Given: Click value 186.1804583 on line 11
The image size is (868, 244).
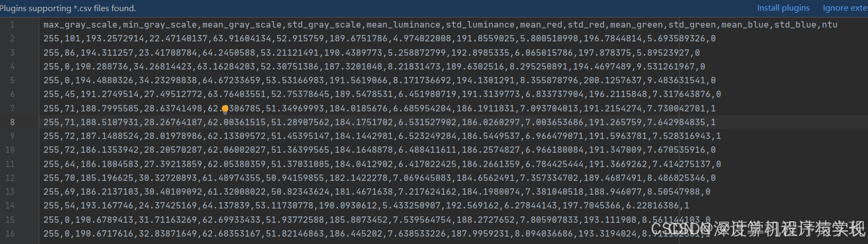Looking at the screenshot, I should click(x=110, y=164).
